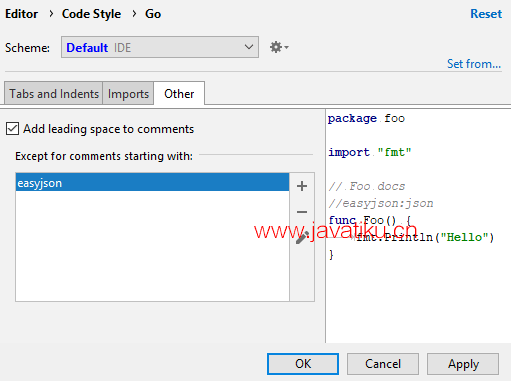Cancel the settings dialog
This screenshot has height=381, width=511.
click(383, 364)
